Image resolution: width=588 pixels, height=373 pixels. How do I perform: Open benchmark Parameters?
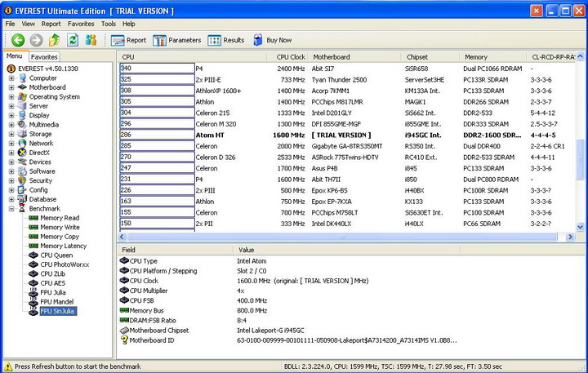pyautogui.click(x=176, y=40)
